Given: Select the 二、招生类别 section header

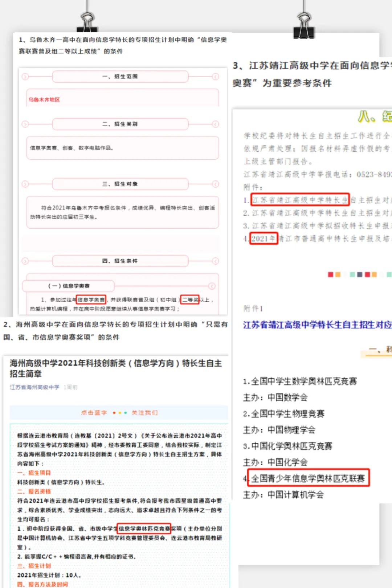Looking at the screenshot, I should click(x=120, y=124).
